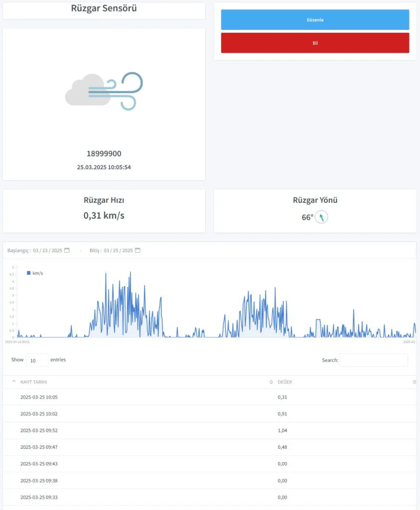This screenshot has width=420, height=510.
Task: Click the wind cloud sensor icon
Action: tap(104, 91)
